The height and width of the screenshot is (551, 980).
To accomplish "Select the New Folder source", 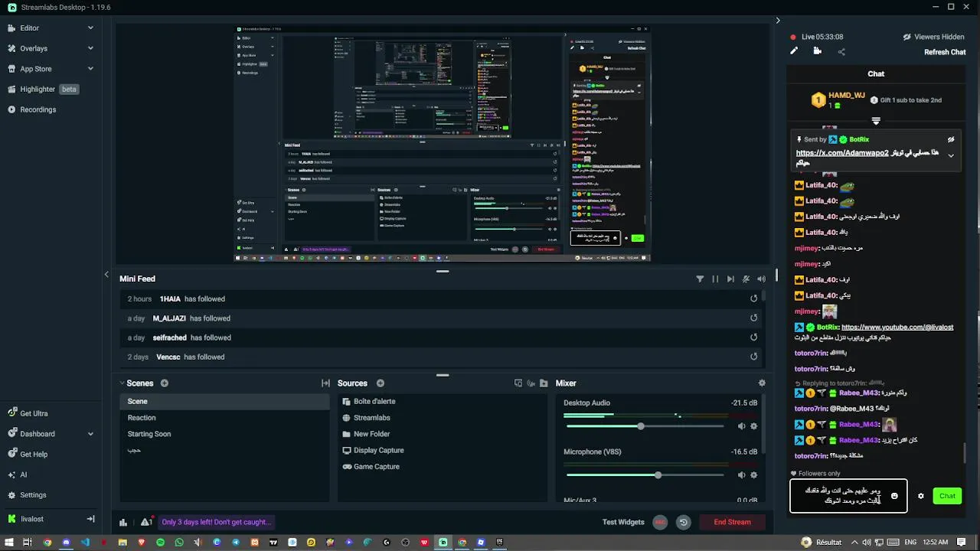I will (x=443, y=434).
